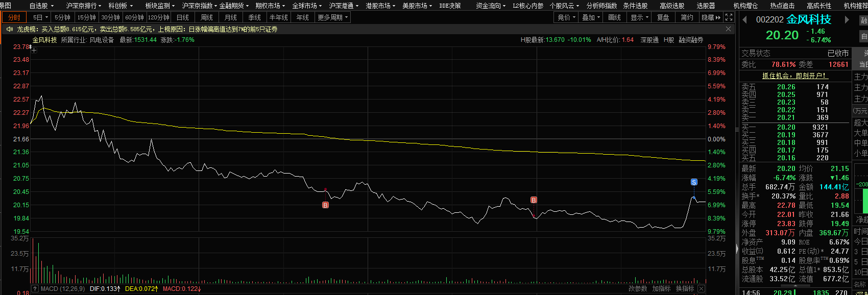This screenshot has width=868, height=295.
Task: Switch to 周线 weekly chart
Action: (207, 17)
